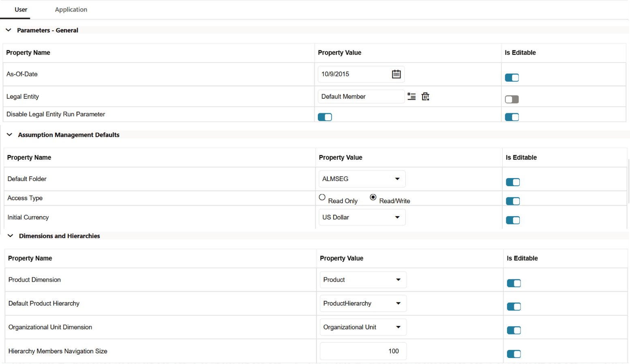Select the Read/Write access type
The width and height of the screenshot is (630, 364).
(373, 197)
